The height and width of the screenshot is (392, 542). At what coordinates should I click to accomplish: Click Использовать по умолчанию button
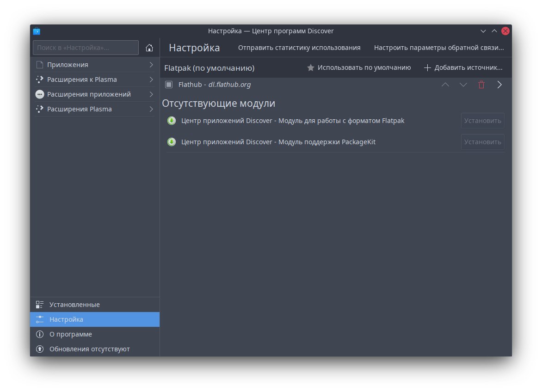click(359, 67)
